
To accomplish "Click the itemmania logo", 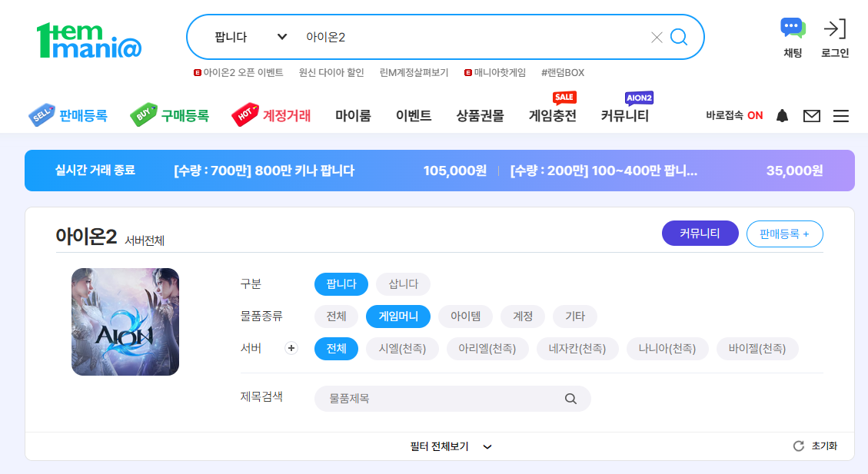I will click(x=89, y=41).
